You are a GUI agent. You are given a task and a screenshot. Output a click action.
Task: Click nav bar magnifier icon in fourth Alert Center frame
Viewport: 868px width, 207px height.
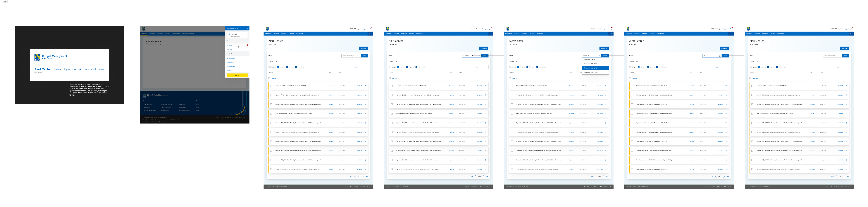click(x=731, y=34)
